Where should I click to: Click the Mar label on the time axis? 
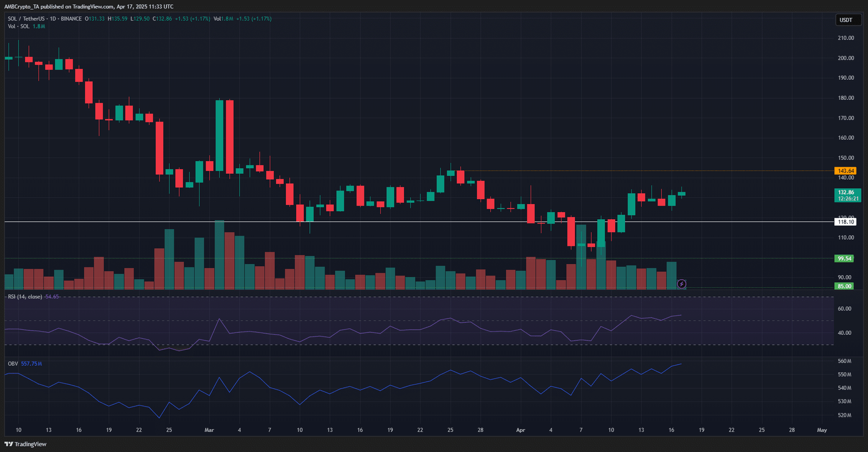click(209, 430)
